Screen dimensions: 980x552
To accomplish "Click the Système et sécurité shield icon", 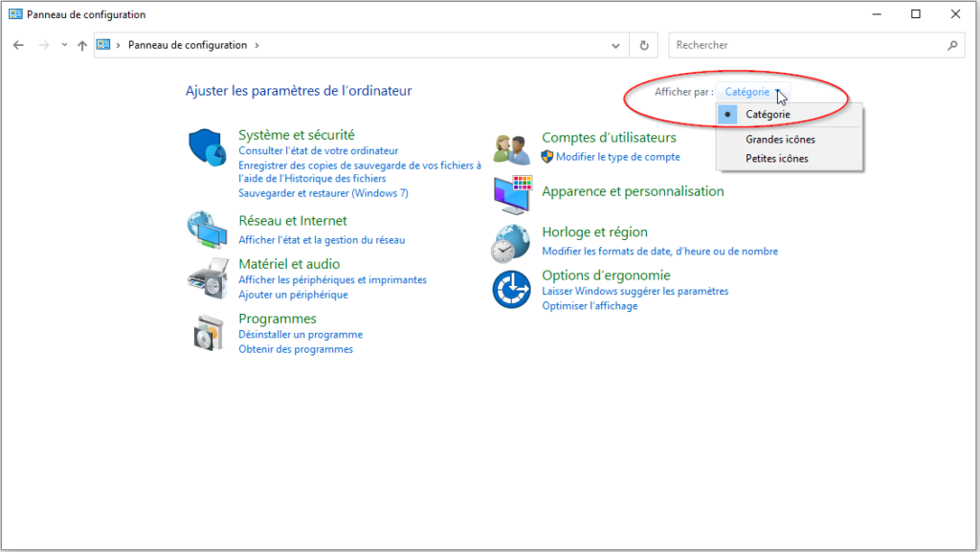I will [x=208, y=147].
